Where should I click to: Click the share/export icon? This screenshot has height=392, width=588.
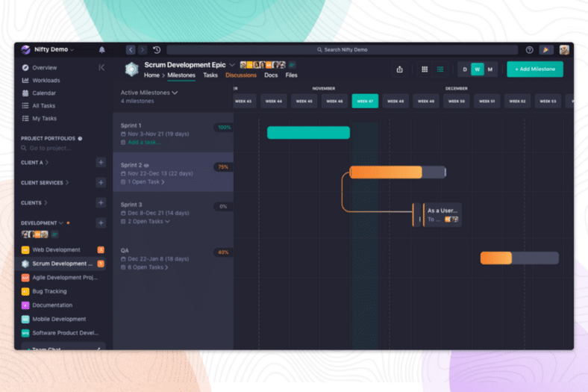click(x=399, y=69)
